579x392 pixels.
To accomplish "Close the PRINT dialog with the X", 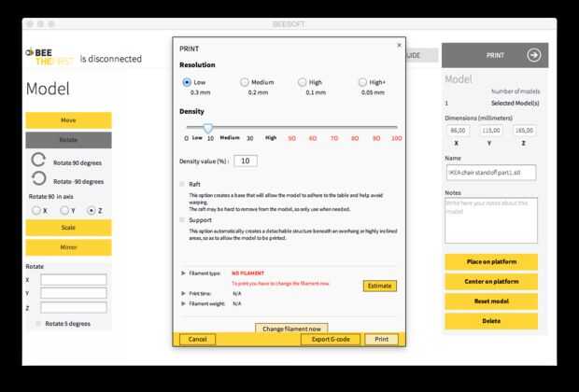I will click(399, 46).
